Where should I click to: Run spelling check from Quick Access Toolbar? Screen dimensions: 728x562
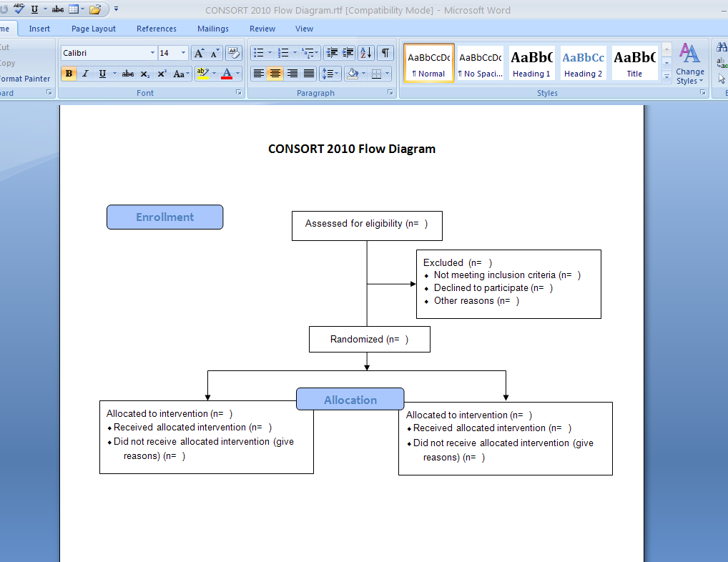pos(19,9)
